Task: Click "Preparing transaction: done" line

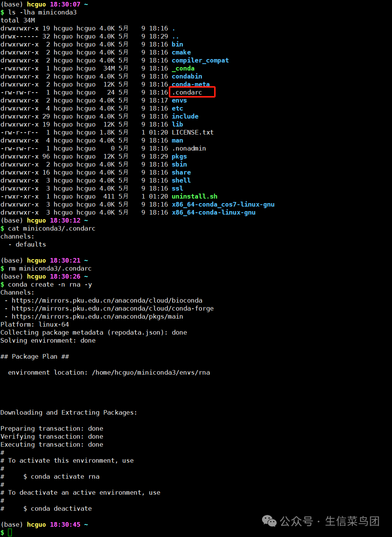Action: tap(52, 428)
